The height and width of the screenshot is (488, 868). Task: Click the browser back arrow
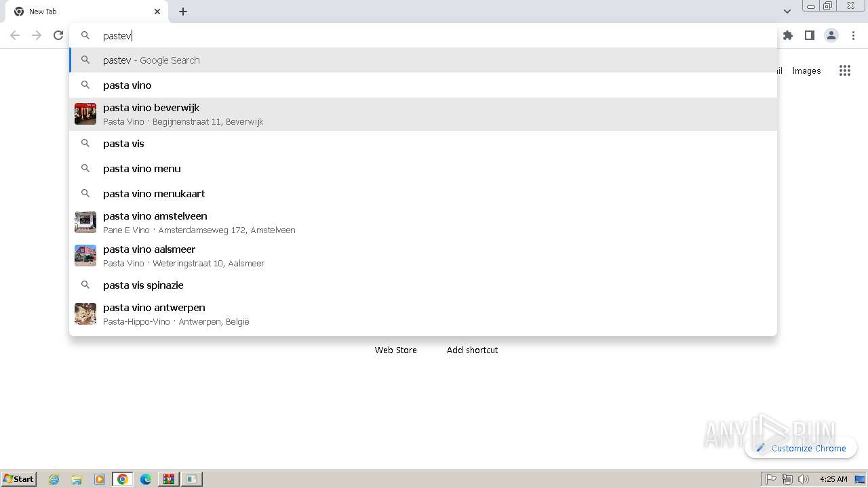[x=15, y=35]
